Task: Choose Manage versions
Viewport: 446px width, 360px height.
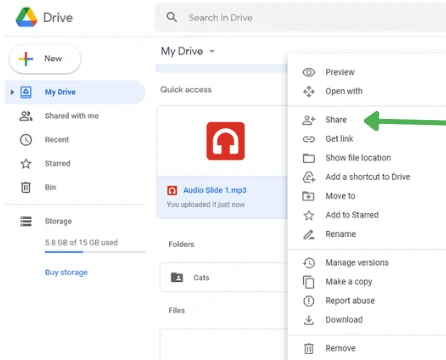Action: click(357, 263)
